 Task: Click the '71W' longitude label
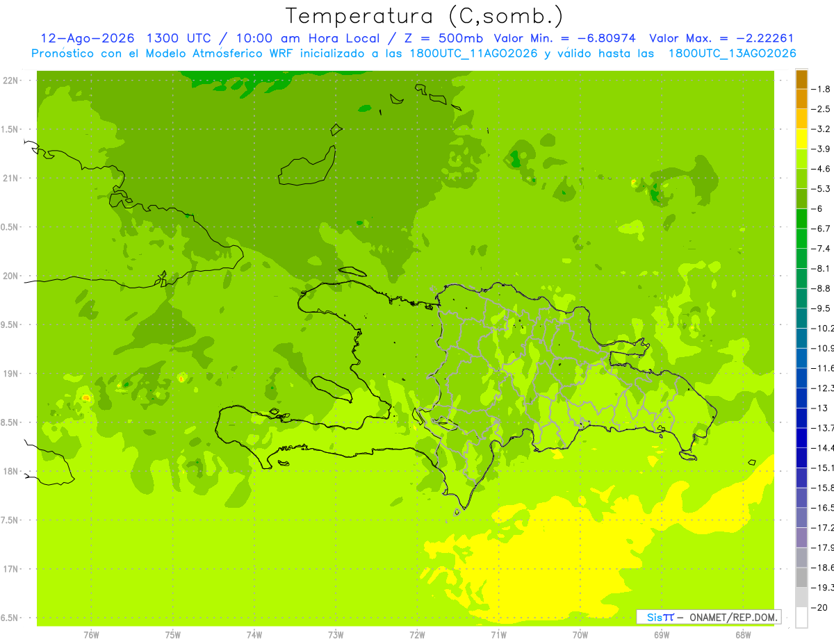pos(498,634)
